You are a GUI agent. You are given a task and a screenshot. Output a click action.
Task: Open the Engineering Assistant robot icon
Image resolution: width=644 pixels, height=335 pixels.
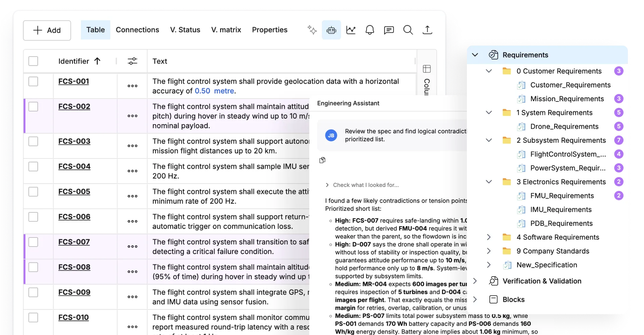pyautogui.click(x=331, y=30)
